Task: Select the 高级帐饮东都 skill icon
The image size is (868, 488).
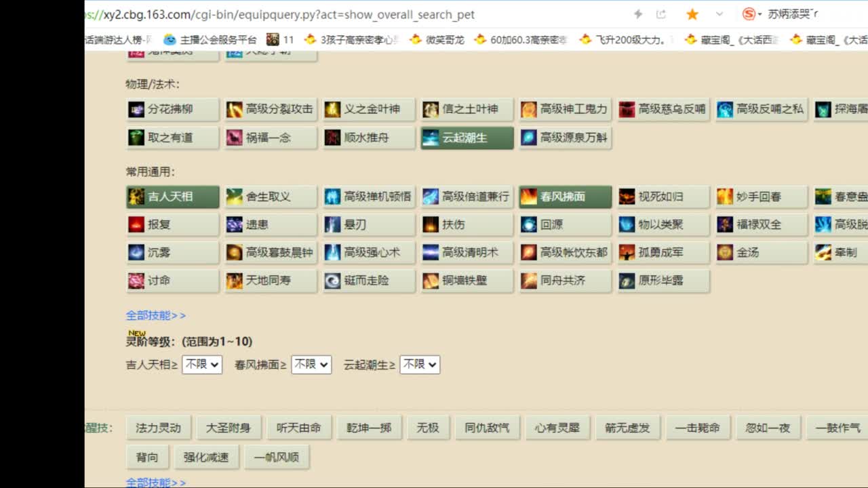Action: pos(529,253)
